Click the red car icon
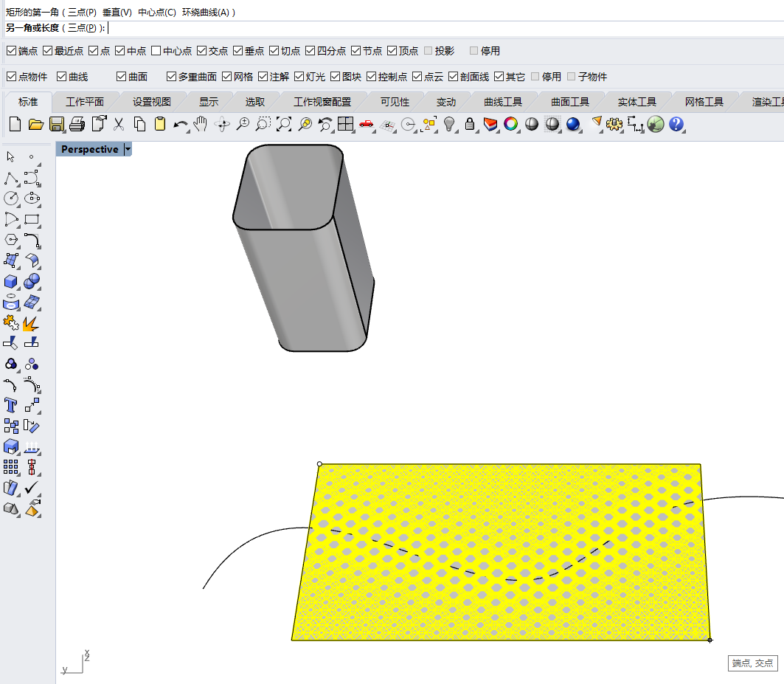 click(x=367, y=124)
